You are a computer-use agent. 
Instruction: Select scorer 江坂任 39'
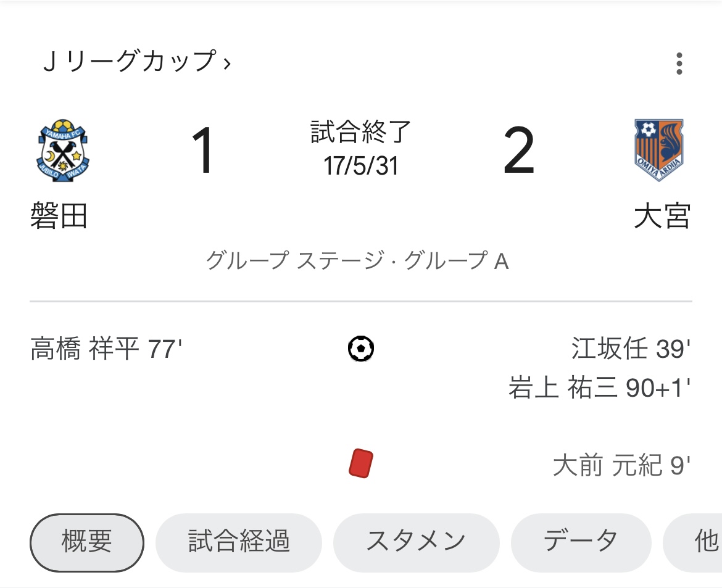pyautogui.click(x=631, y=349)
